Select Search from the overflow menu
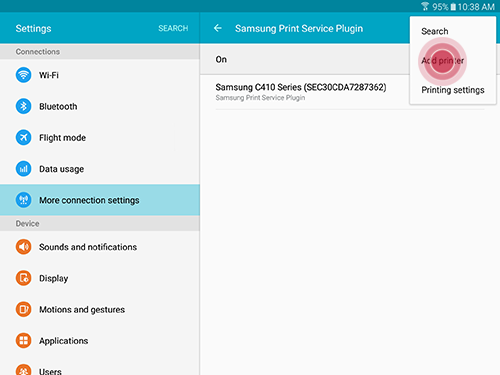The image size is (500, 375). [435, 31]
